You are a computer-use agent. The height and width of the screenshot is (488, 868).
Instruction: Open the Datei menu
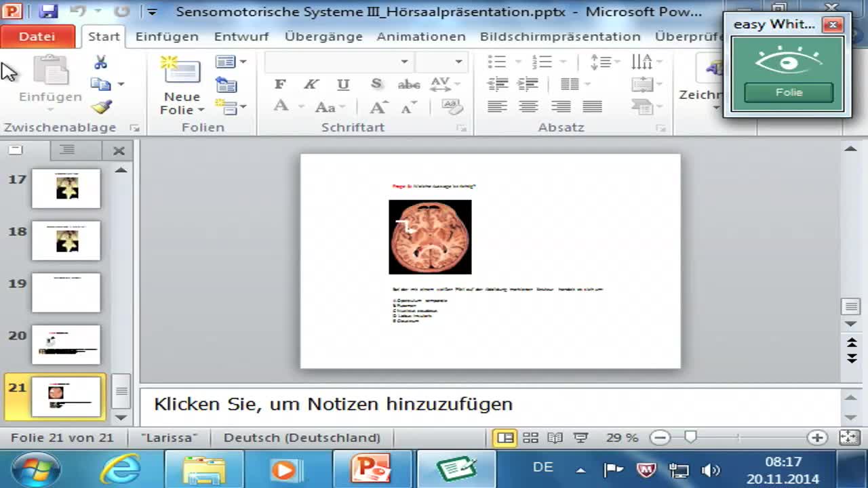37,37
